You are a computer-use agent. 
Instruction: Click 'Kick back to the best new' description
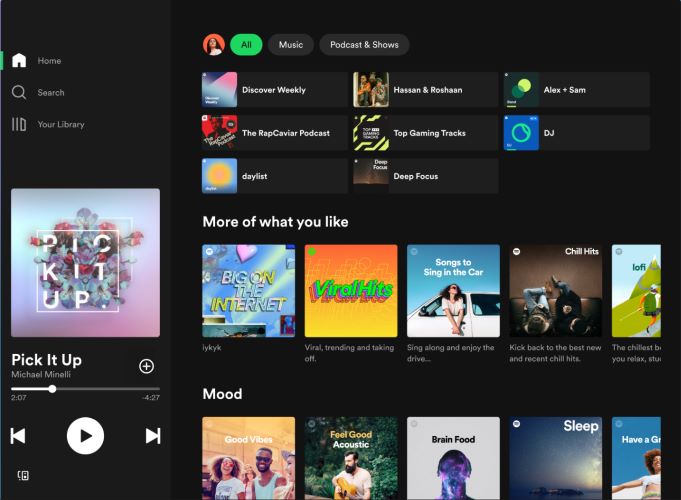click(555, 353)
